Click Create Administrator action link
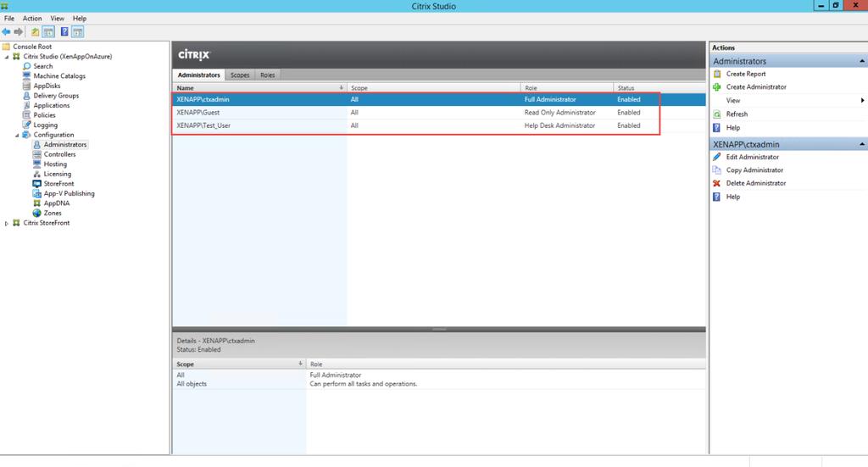 [756, 86]
